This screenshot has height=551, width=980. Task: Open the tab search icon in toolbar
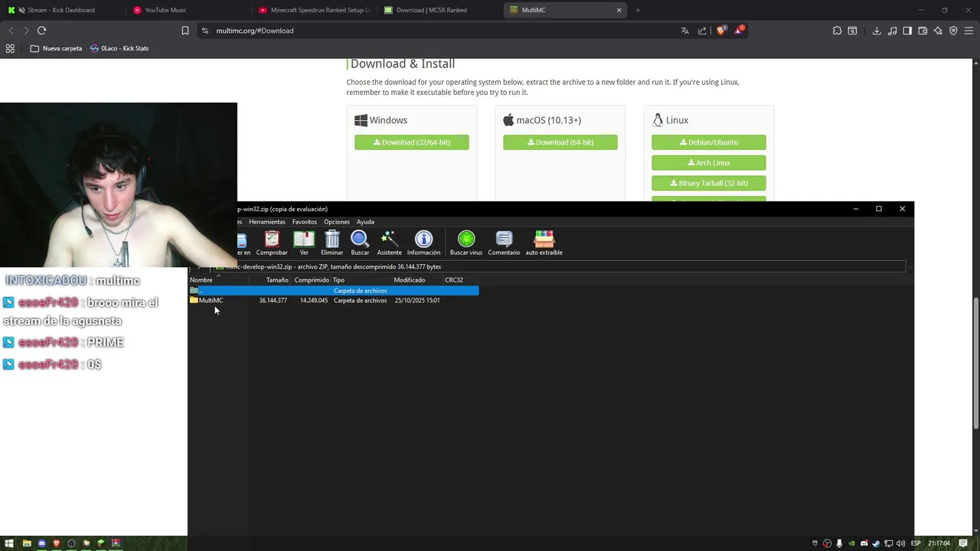pos(852,31)
